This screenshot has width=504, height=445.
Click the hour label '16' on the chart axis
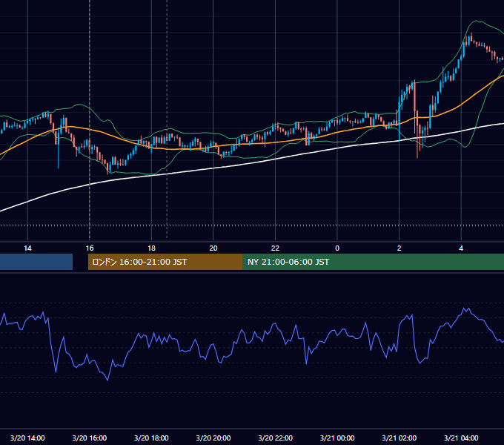pos(90,248)
